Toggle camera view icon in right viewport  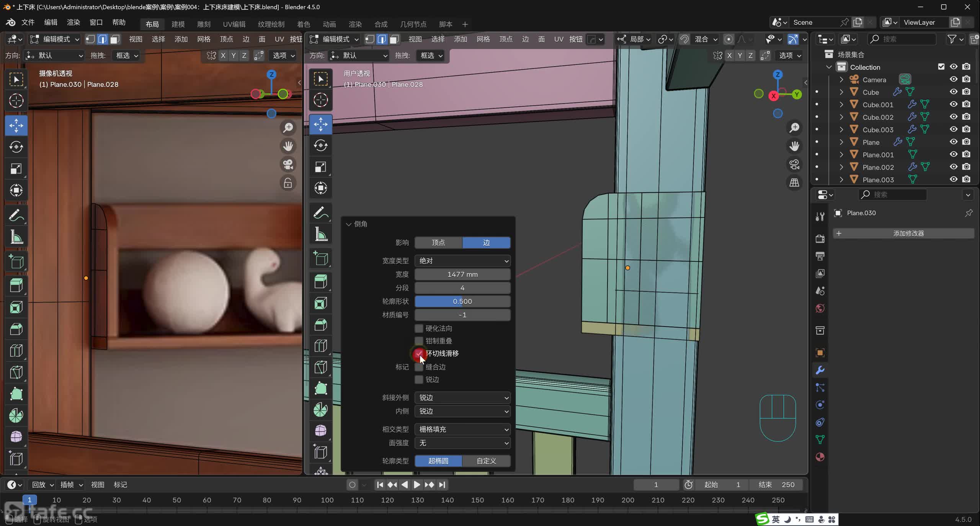point(794,165)
